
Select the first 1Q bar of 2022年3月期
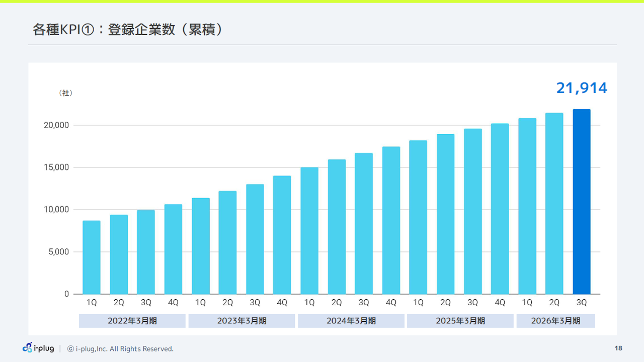(x=91, y=256)
